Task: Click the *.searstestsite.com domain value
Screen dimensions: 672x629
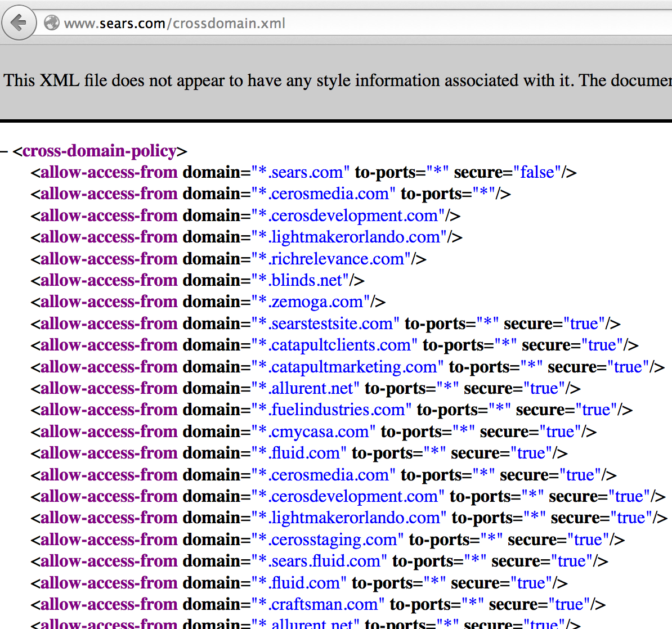Action: tap(325, 324)
